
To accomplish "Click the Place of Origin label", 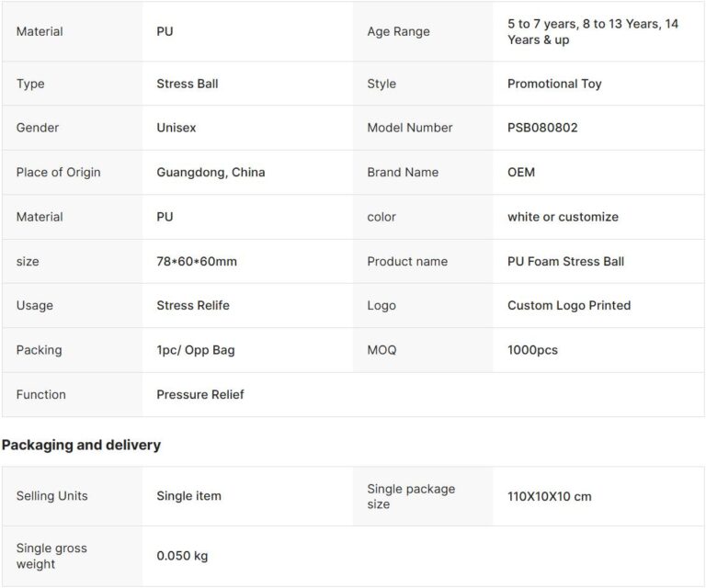I will click(x=58, y=172).
